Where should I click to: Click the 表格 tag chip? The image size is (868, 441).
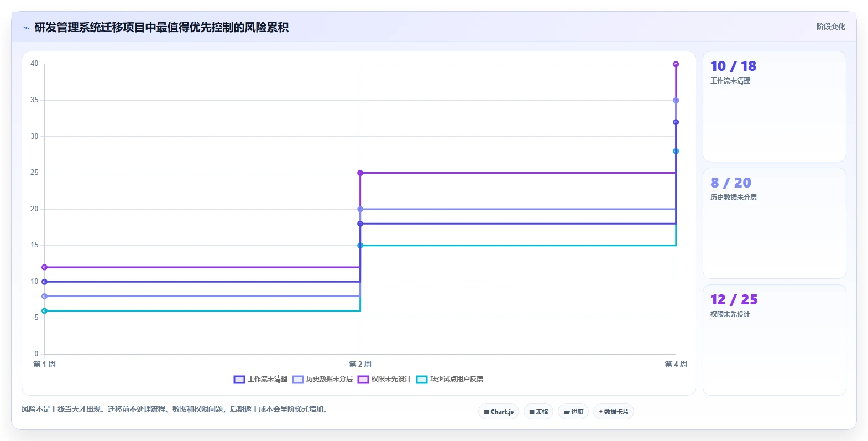click(538, 412)
